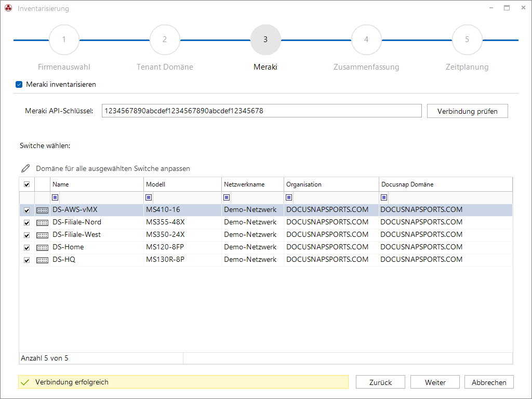Uncheck the DS-Home row checkbox
Screen dimensions: 532x399
tap(27, 248)
